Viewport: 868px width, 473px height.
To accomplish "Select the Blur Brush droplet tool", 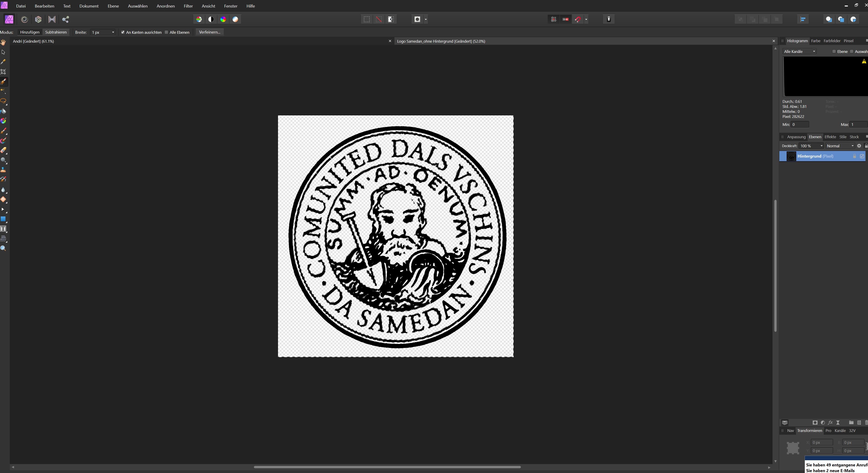I will click(x=3, y=190).
